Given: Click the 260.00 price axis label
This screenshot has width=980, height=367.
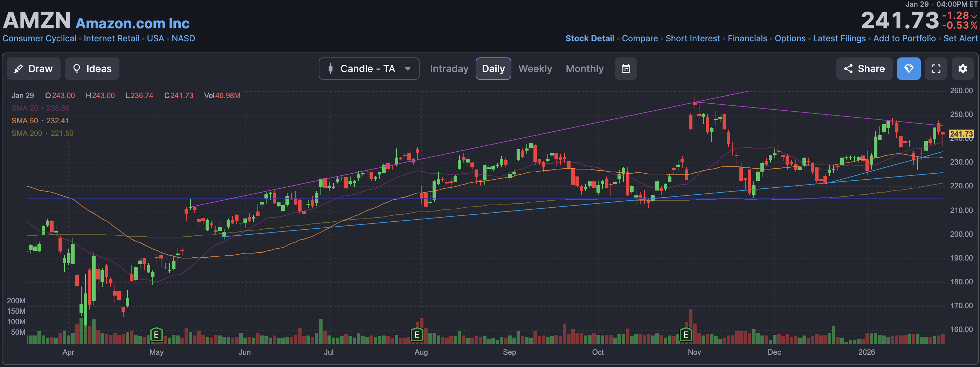Looking at the screenshot, I should pos(961,90).
